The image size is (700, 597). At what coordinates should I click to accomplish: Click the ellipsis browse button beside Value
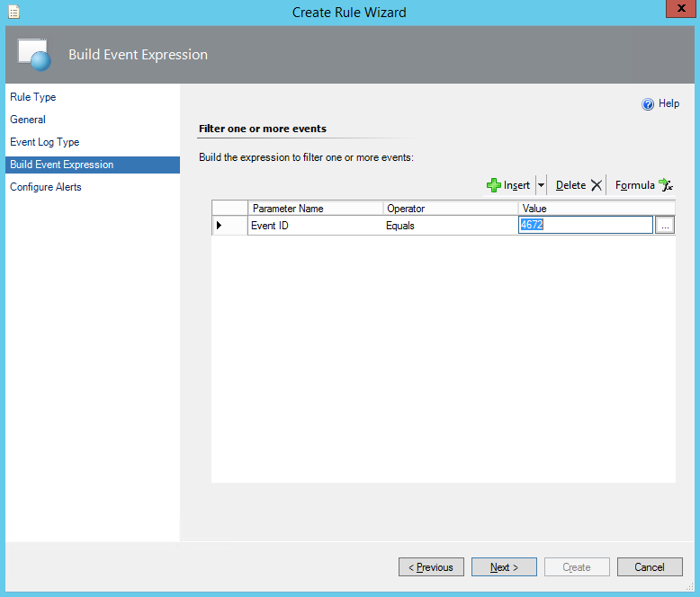click(x=665, y=226)
